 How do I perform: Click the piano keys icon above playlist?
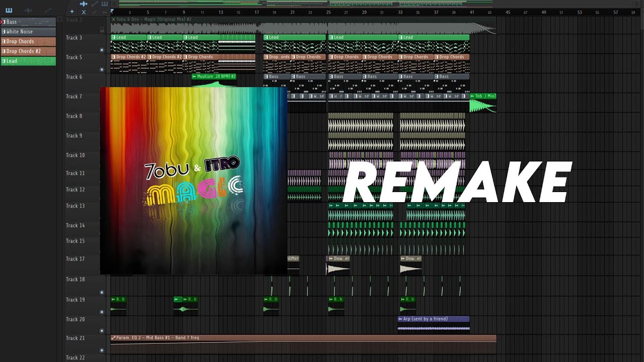pos(105,4)
